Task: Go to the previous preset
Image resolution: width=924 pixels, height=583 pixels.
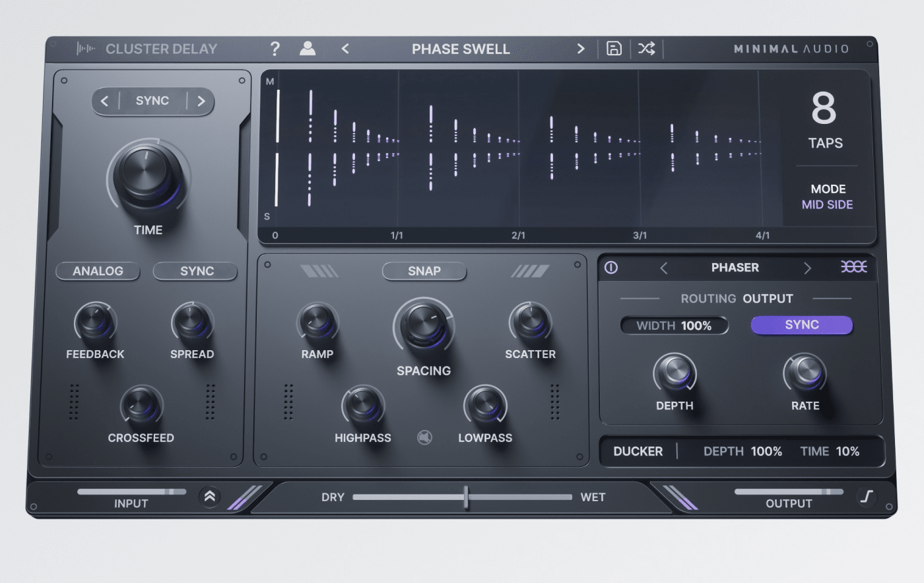Action: tap(345, 49)
